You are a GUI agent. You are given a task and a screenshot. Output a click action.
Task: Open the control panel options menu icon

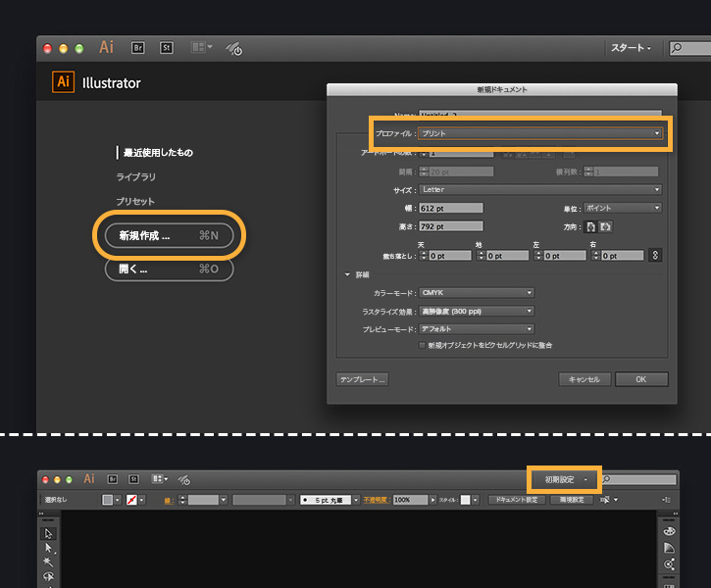[x=666, y=500]
